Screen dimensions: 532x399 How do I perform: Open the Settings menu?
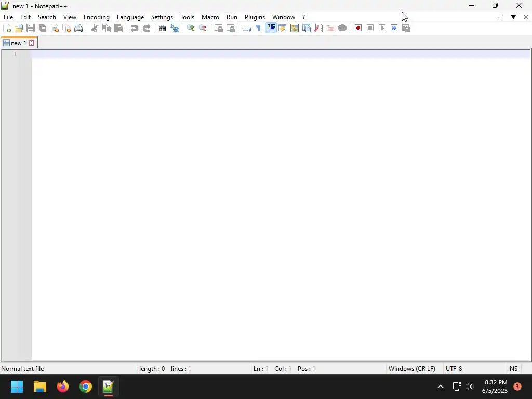click(x=162, y=17)
